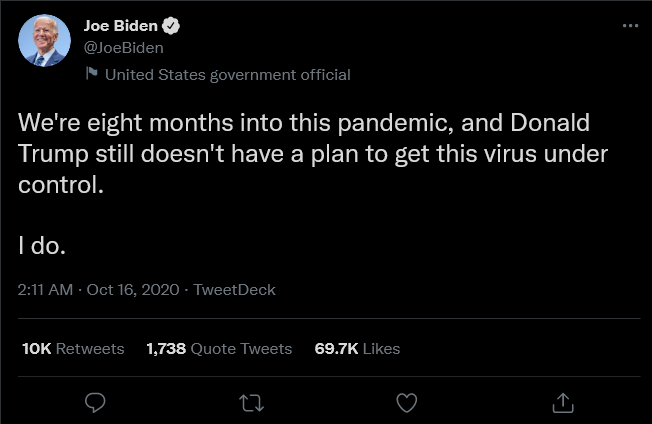This screenshot has height=424, width=652.
Task: Open the three-dot more options menu
Action: click(629, 26)
